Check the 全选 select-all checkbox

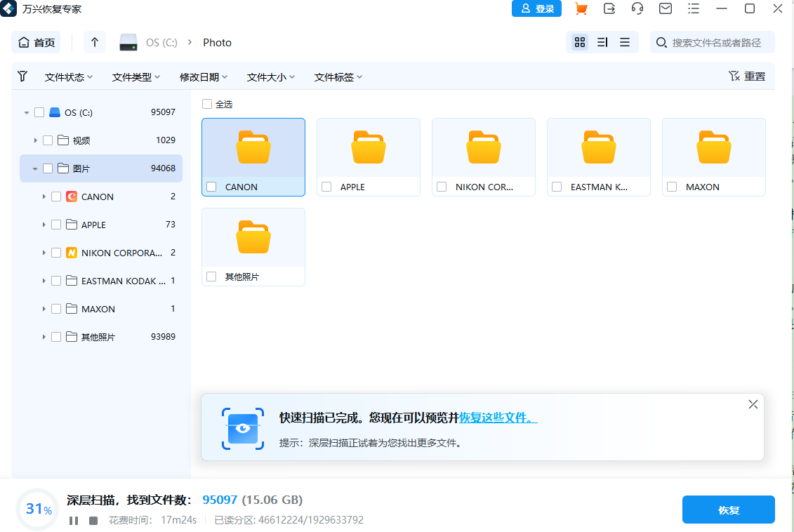coord(207,102)
